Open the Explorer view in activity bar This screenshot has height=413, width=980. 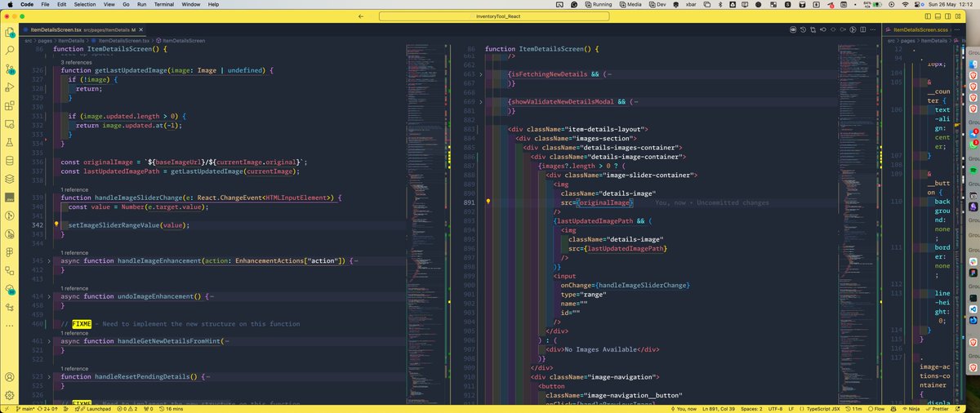coord(11,33)
